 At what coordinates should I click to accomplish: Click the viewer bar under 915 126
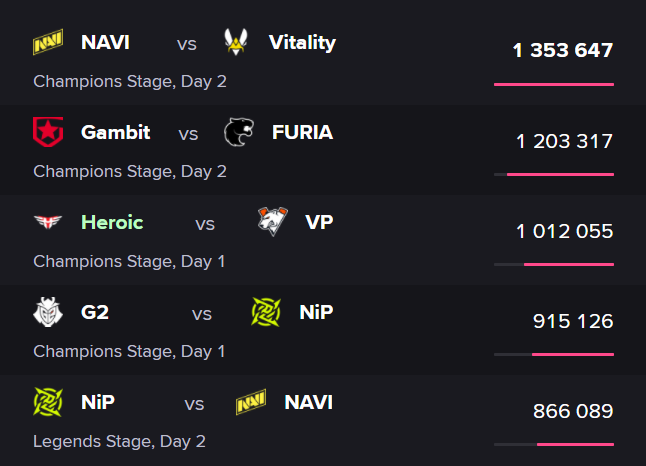point(553,354)
